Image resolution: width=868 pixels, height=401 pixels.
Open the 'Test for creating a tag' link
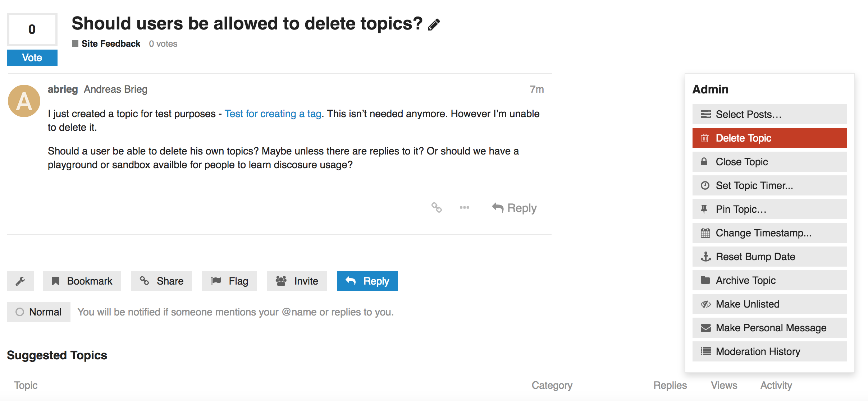(273, 114)
